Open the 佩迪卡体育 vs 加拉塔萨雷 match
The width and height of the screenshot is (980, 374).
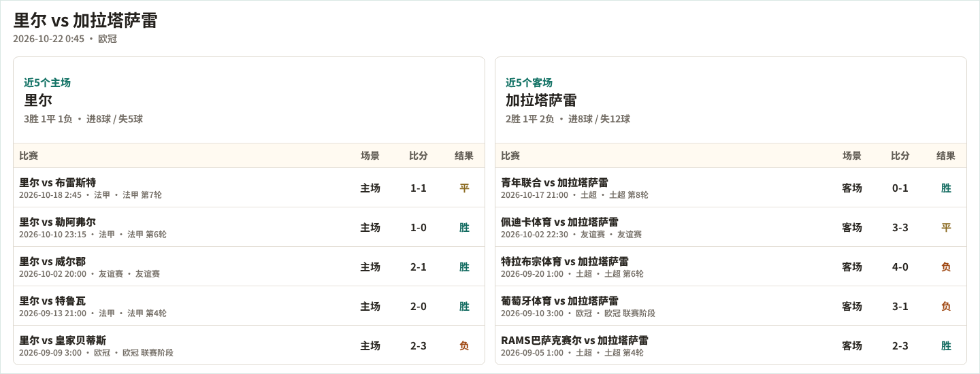(731, 227)
